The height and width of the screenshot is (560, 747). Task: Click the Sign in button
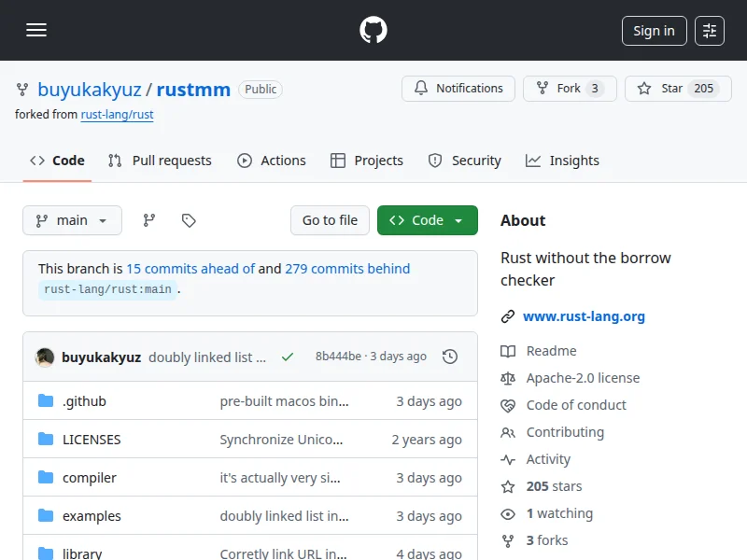click(x=654, y=31)
